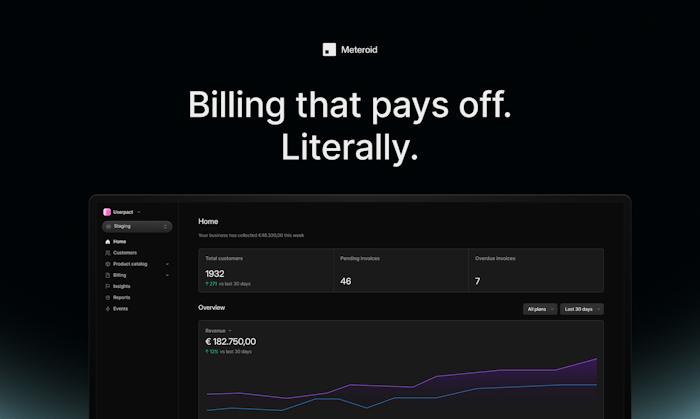Click the Literally. headline line

click(x=350, y=147)
